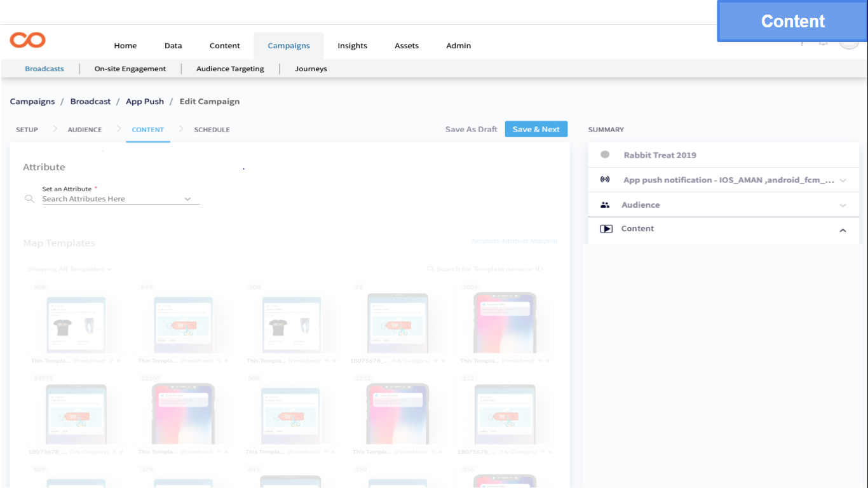Select the CONTENT step tab
Screen dimensions: 868x488
pos(148,130)
